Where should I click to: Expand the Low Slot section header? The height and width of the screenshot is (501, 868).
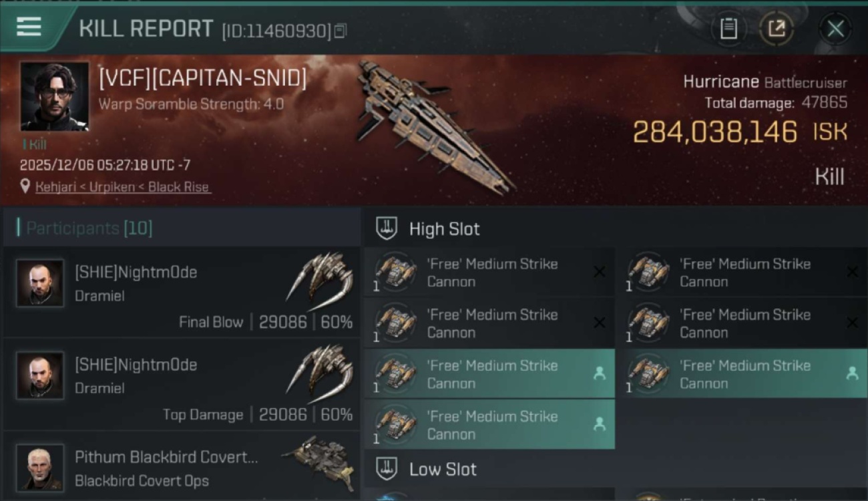coord(443,469)
